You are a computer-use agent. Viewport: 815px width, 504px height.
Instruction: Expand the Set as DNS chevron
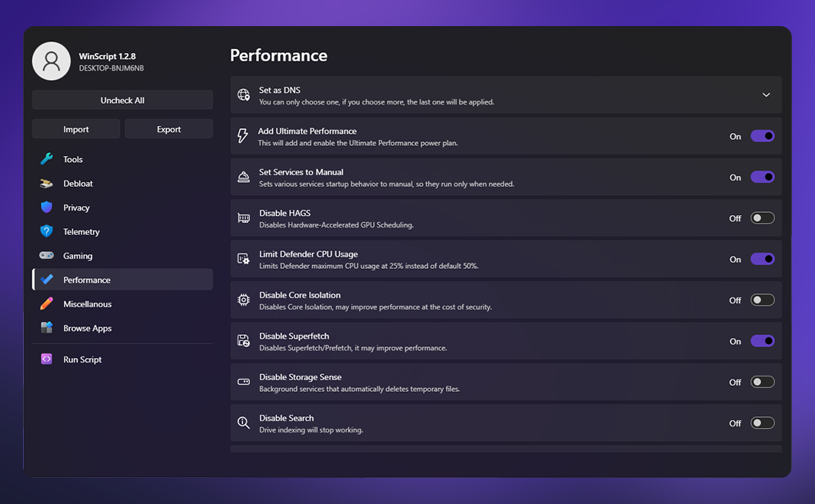[766, 95]
